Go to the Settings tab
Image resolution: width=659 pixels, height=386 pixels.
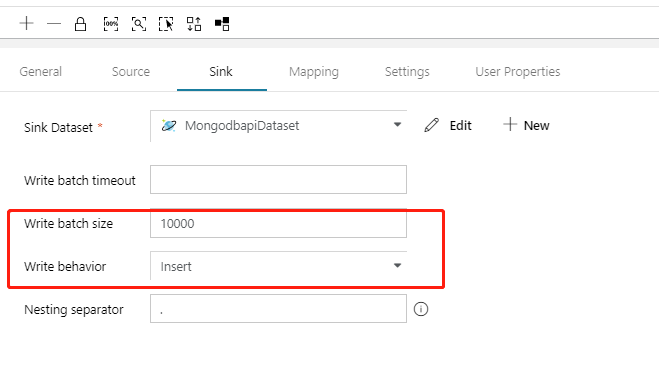click(x=407, y=72)
